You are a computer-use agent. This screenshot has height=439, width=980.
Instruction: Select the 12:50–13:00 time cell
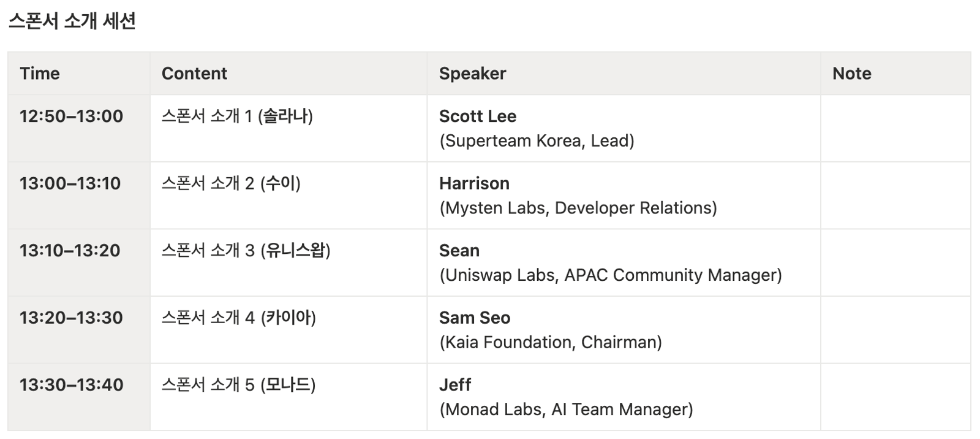(x=78, y=128)
